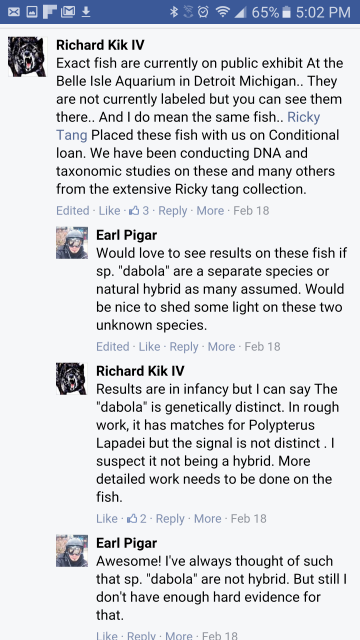Open the thumbs-up count of 3 likes
Screen dimensions: 360x640
click(139, 211)
